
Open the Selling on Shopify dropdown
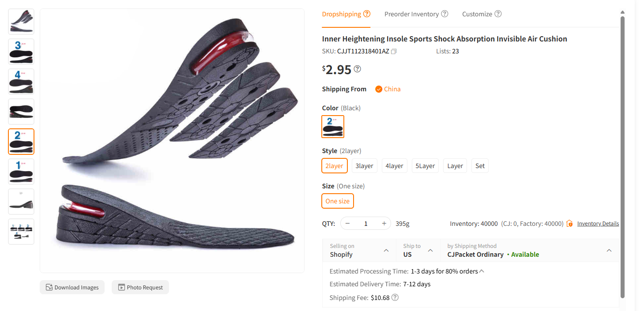tap(386, 250)
